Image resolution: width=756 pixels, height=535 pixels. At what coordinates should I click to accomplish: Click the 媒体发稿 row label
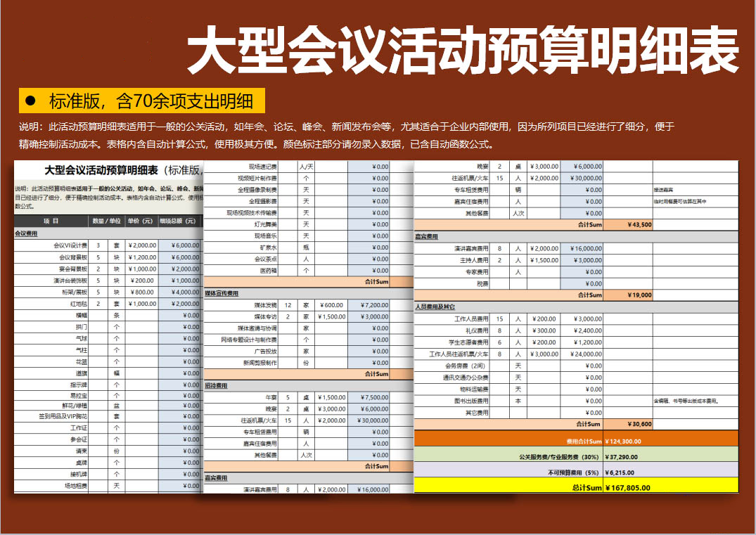(x=264, y=305)
